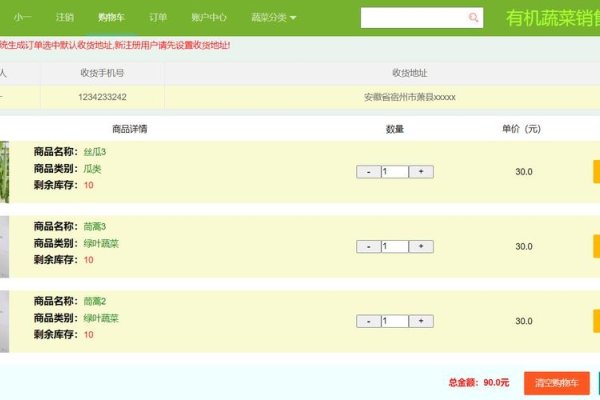Click category link 瓜类

(x=92, y=169)
